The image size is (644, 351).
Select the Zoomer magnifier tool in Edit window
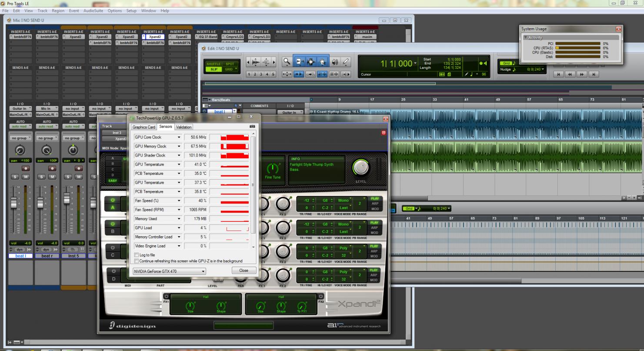(x=287, y=62)
